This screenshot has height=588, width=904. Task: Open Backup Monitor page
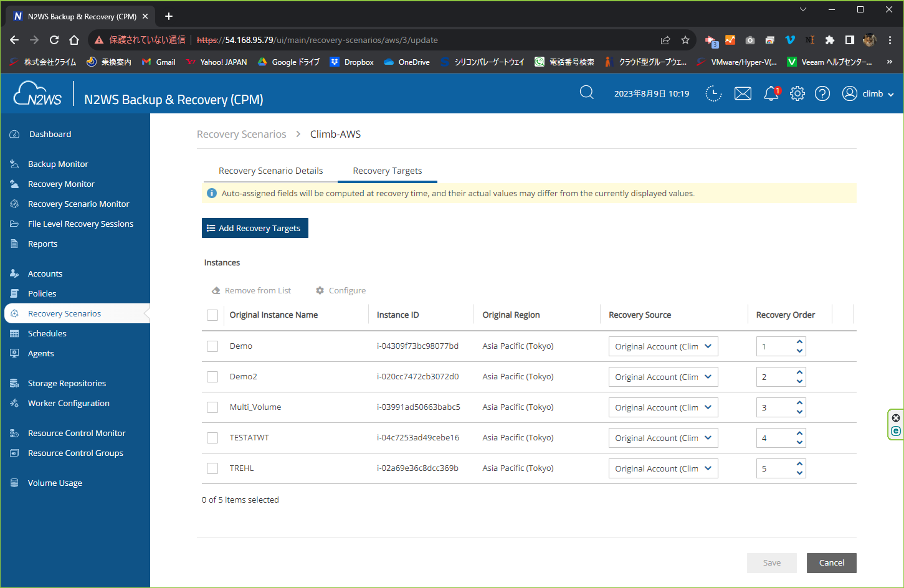click(58, 164)
